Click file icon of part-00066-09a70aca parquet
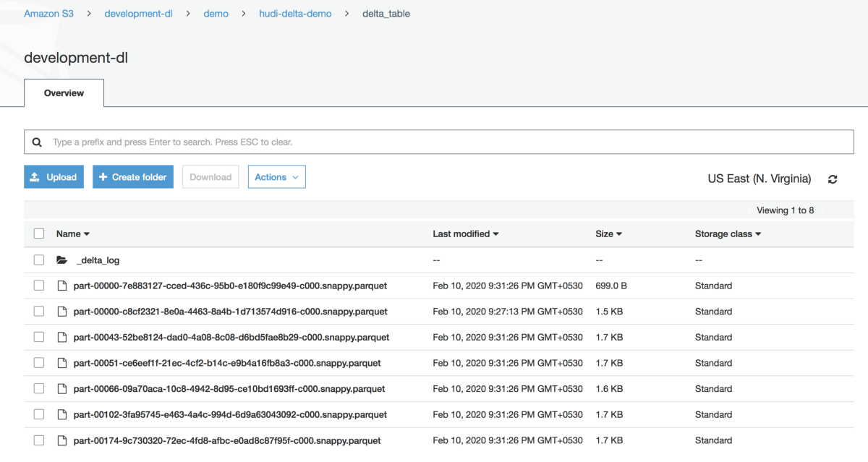This screenshot has height=462, width=868. [61, 389]
